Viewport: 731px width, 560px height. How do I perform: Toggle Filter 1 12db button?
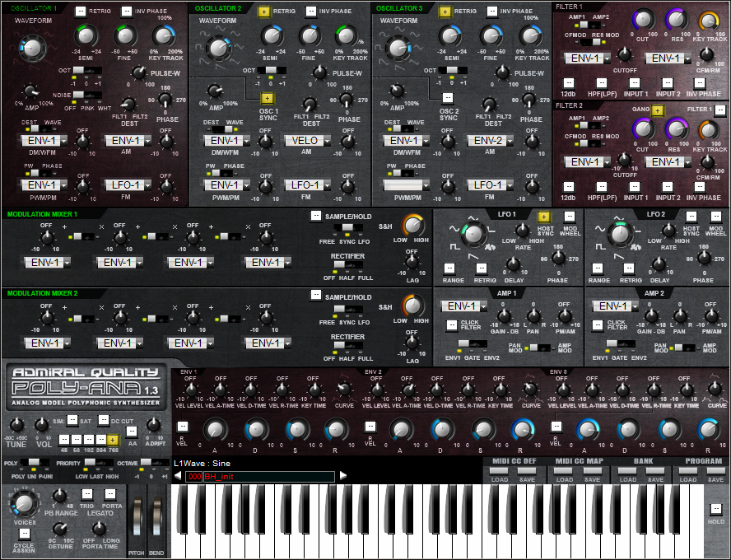568,83
